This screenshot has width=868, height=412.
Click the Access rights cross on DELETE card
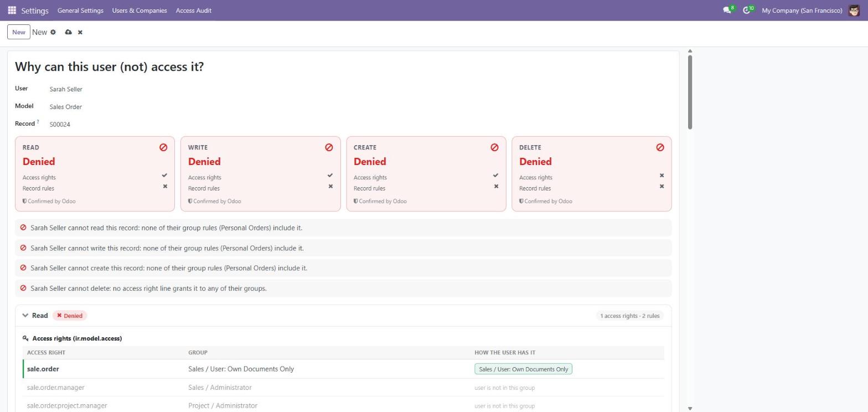(x=662, y=176)
